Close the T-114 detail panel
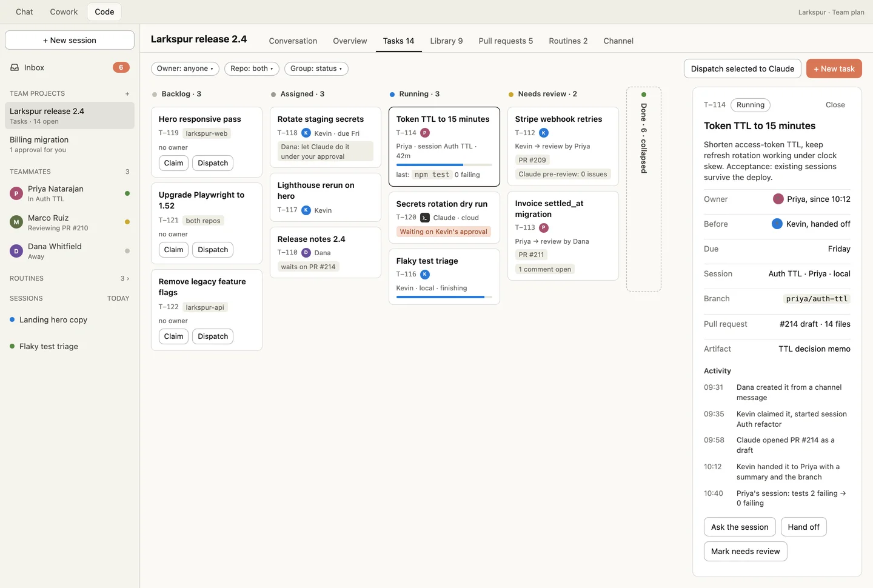Image resolution: width=873 pixels, height=588 pixels. (835, 105)
